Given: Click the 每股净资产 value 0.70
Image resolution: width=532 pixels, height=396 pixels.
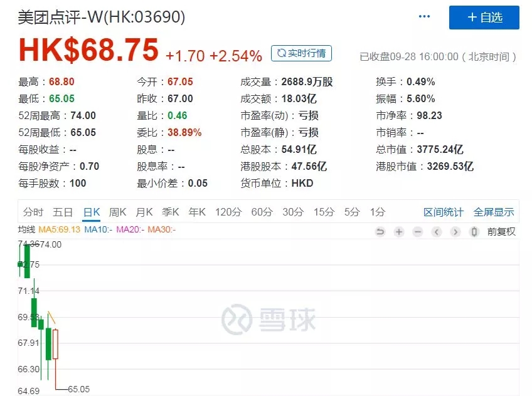Looking at the screenshot, I should 89,166.
